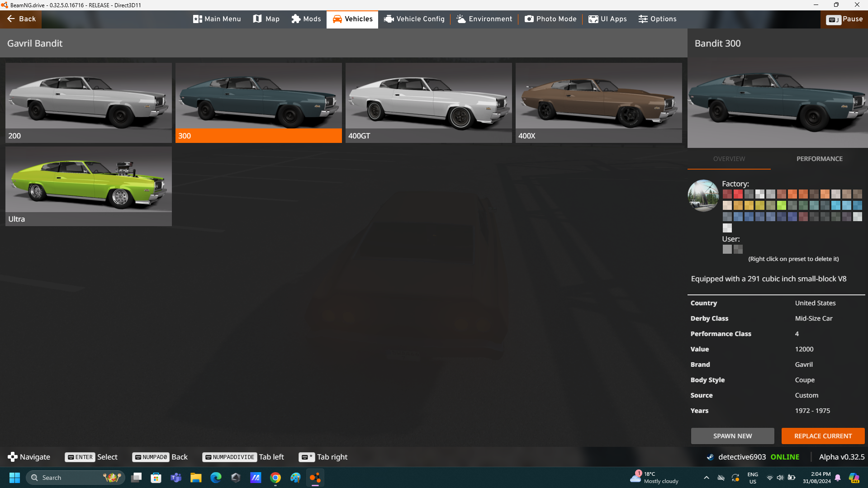Open the volume control in system tray
Viewport: 868px width, 488px height.
780,478
